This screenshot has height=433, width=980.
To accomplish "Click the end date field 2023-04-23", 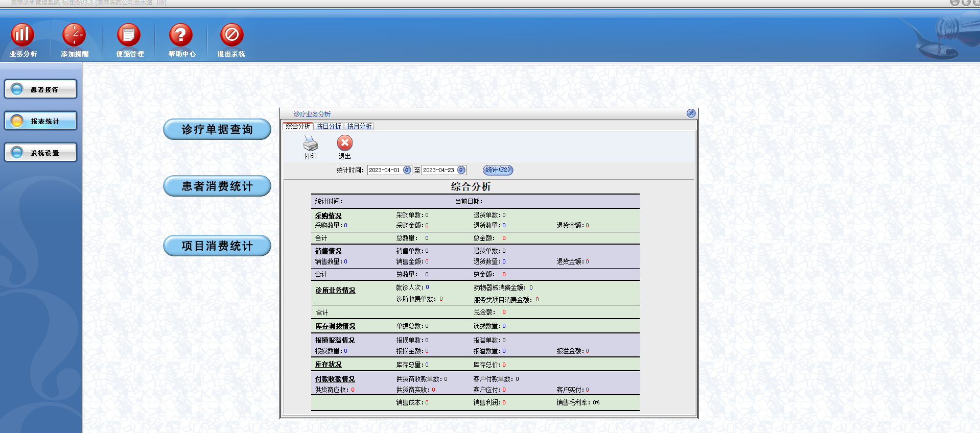I will (439, 170).
